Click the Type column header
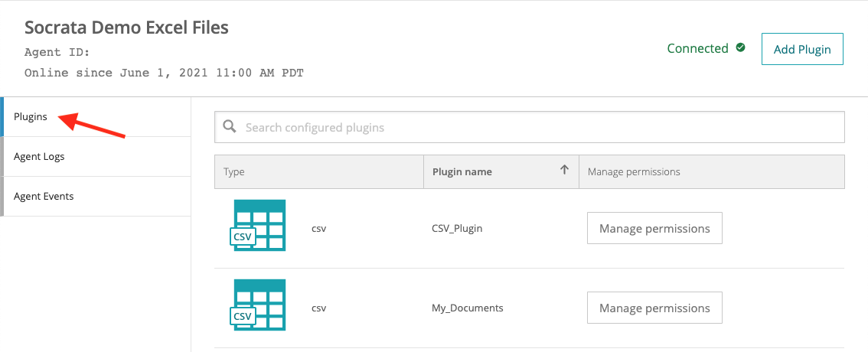The width and height of the screenshot is (868, 352). click(319, 171)
